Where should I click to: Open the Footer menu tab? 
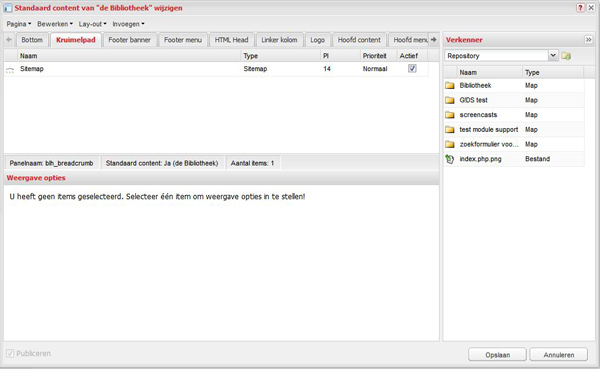click(183, 40)
